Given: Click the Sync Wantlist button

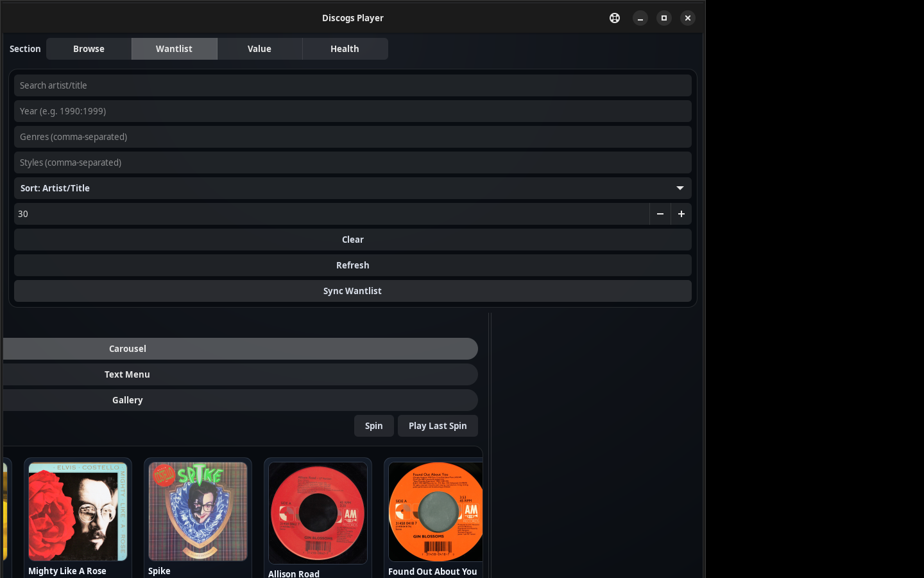Looking at the screenshot, I should tap(353, 291).
